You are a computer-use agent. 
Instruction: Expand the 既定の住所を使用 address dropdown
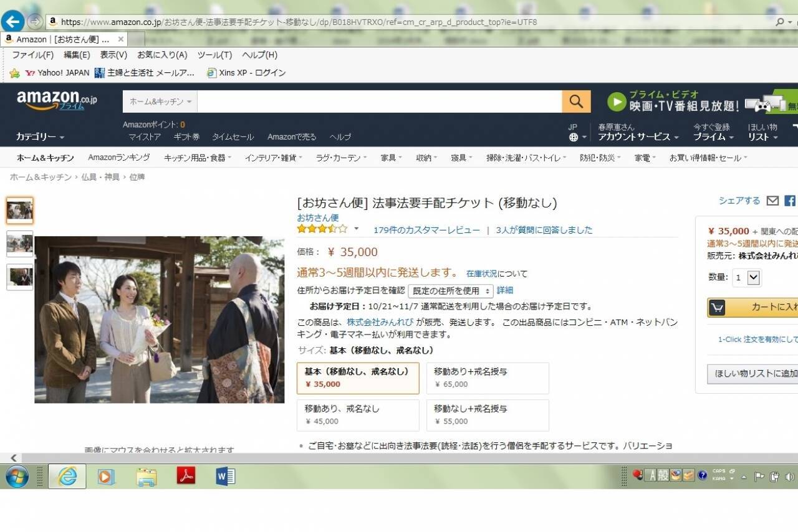pyautogui.click(x=450, y=291)
